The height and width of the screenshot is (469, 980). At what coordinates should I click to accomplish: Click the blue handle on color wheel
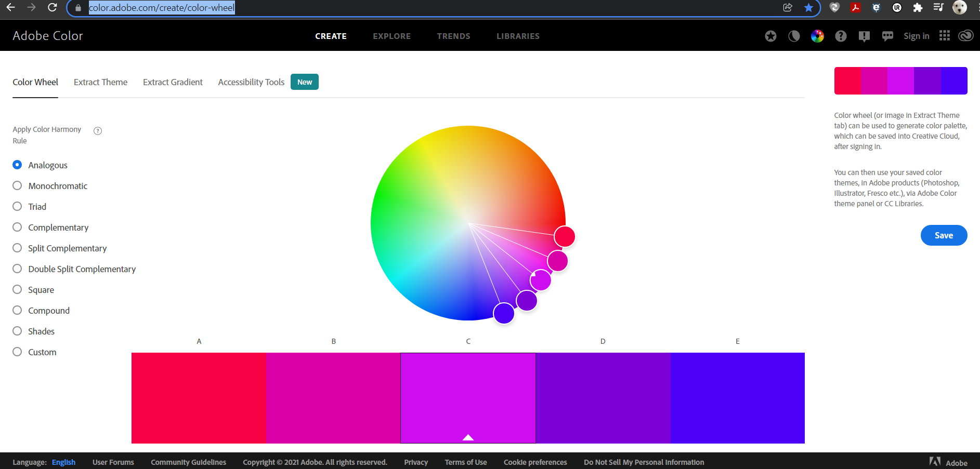point(504,313)
